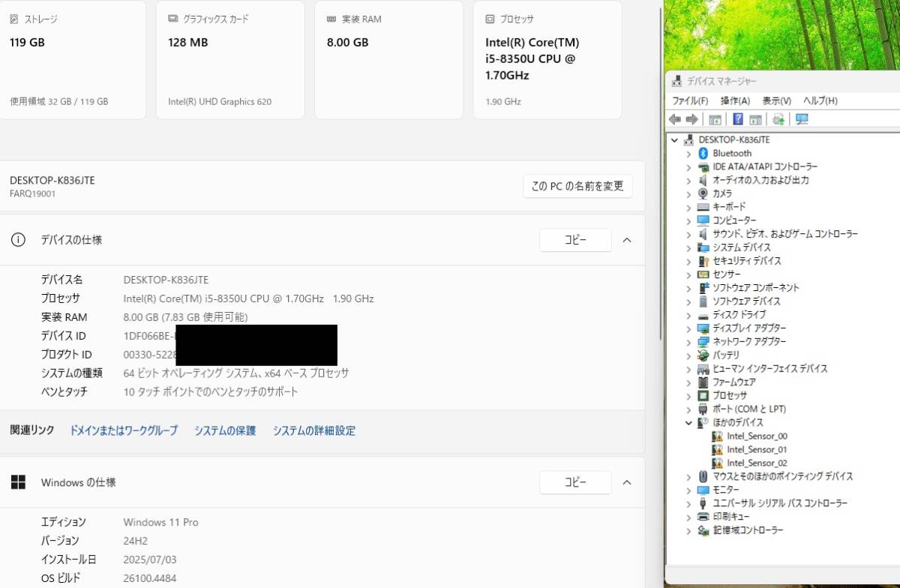Image resolution: width=900 pixels, height=588 pixels.
Task: Select the マウスとそのほかのポインティング デバイス row
Action: tap(782, 476)
